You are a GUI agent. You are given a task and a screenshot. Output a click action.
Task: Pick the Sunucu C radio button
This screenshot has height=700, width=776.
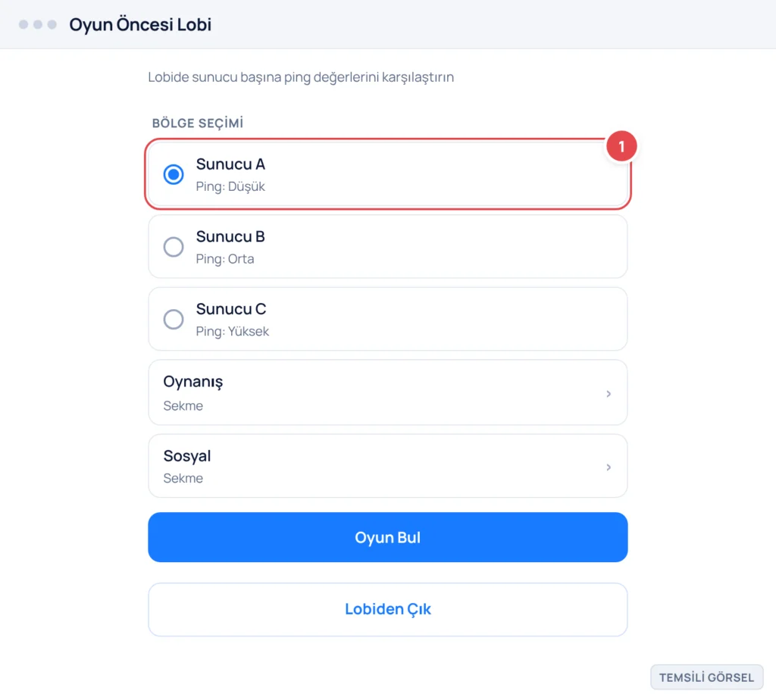(174, 319)
